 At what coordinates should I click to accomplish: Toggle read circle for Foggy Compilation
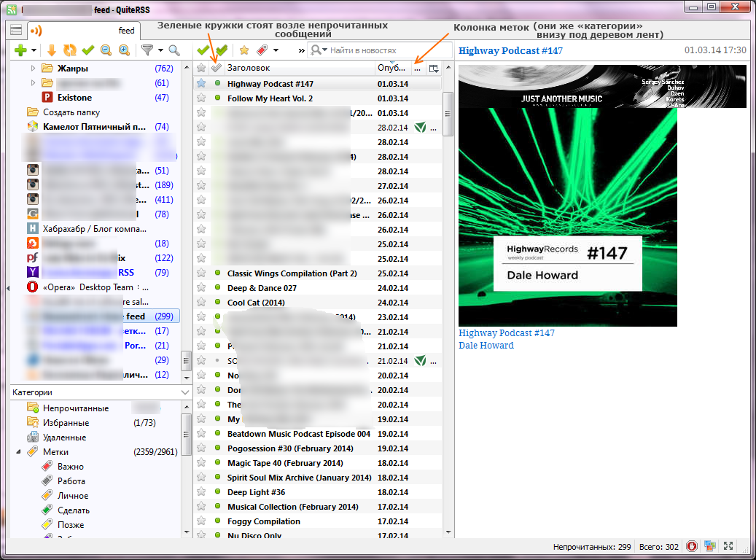(217, 521)
